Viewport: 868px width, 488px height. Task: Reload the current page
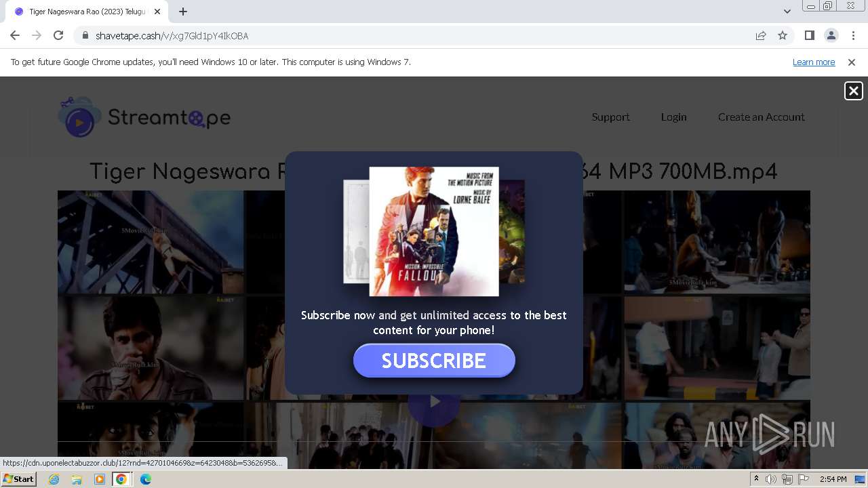58,35
